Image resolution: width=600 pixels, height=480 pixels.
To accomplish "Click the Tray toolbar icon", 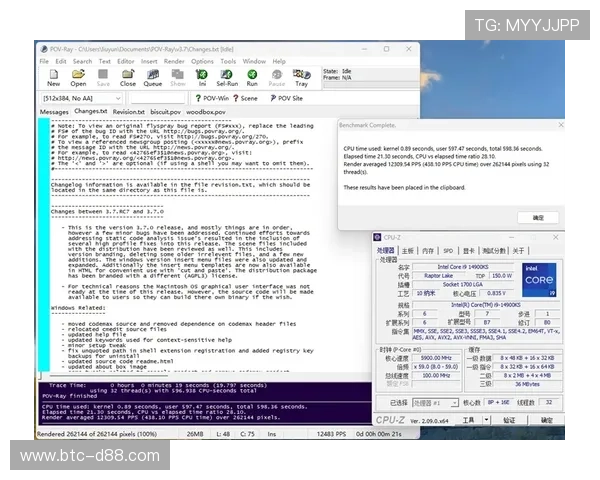I will pos(302,78).
